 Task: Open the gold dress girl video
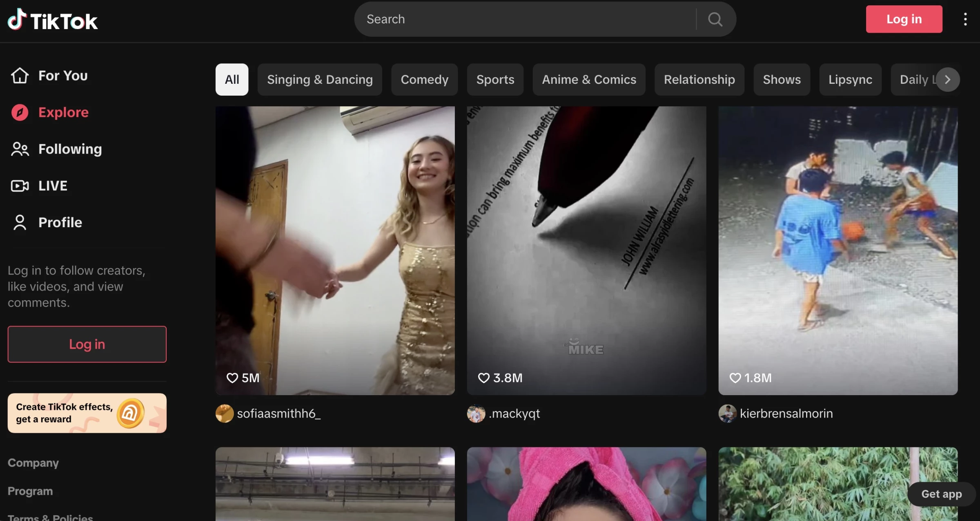(x=335, y=250)
